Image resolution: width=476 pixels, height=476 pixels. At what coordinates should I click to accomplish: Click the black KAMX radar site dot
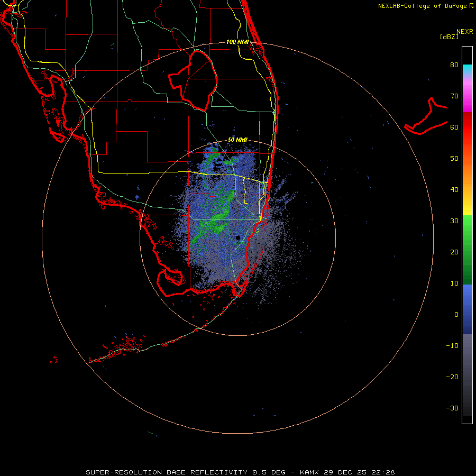pyautogui.click(x=238, y=237)
